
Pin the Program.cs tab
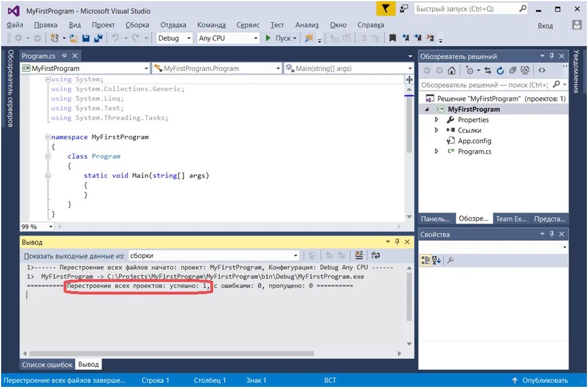[64, 56]
